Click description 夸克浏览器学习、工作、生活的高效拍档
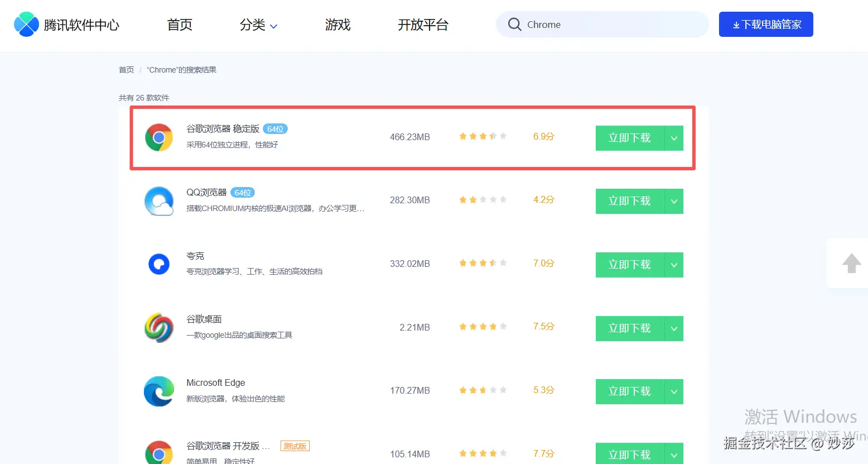Viewport: 868px width, 464px height. coord(254,271)
